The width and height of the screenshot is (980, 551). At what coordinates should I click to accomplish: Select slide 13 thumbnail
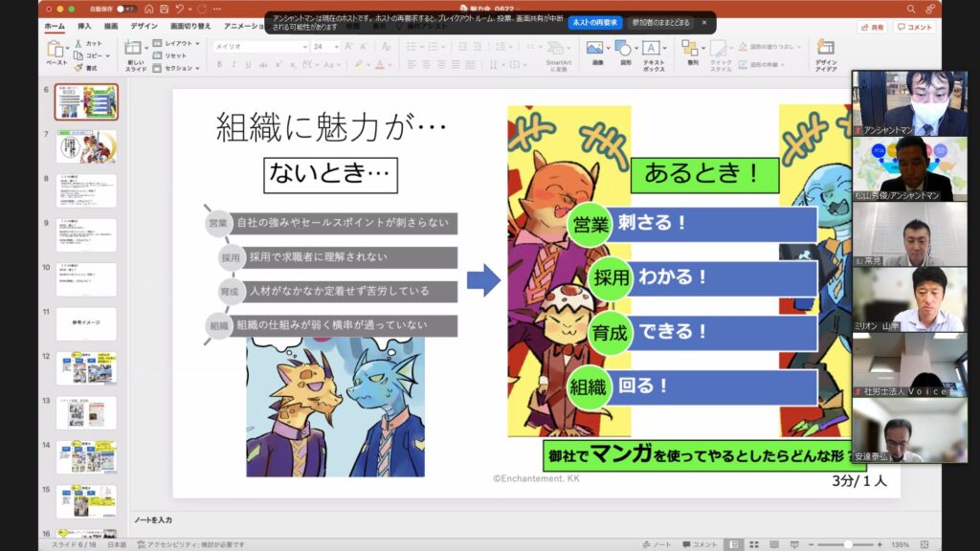[86, 412]
